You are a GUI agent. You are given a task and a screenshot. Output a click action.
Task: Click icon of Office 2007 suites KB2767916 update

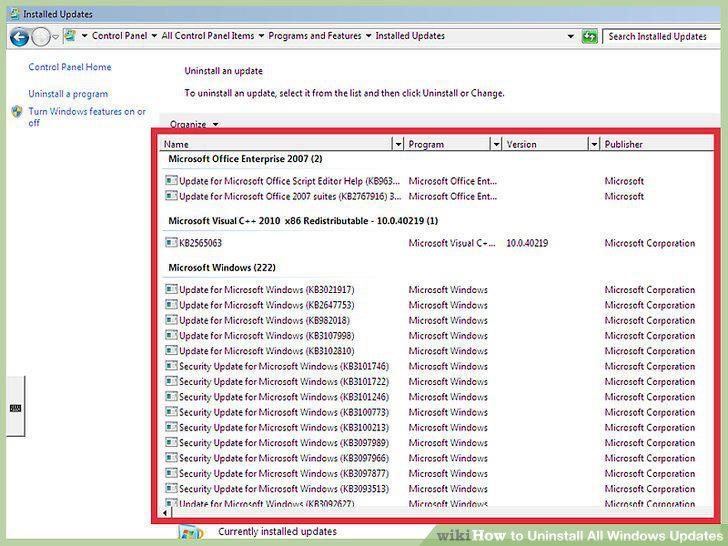point(171,195)
